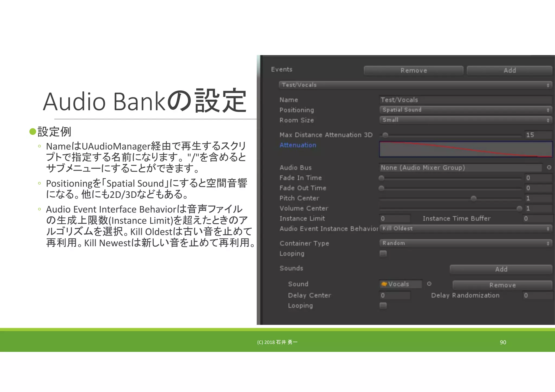Open the Audio Event Instance Behavior dropdown (Kill Oldest)
555x392 pixels.
[466, 229]
